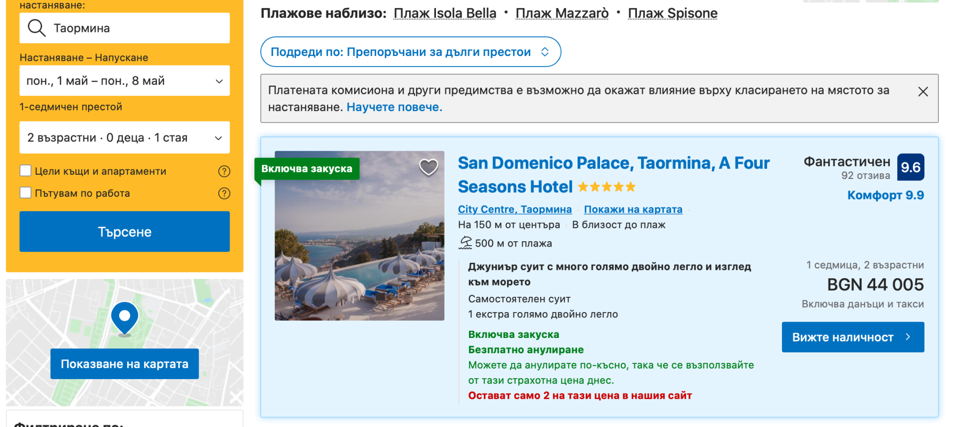Click 'Покажи на картата' link
Image resolution: width=980 pixels, height=427 pixels.
(633, 209)
